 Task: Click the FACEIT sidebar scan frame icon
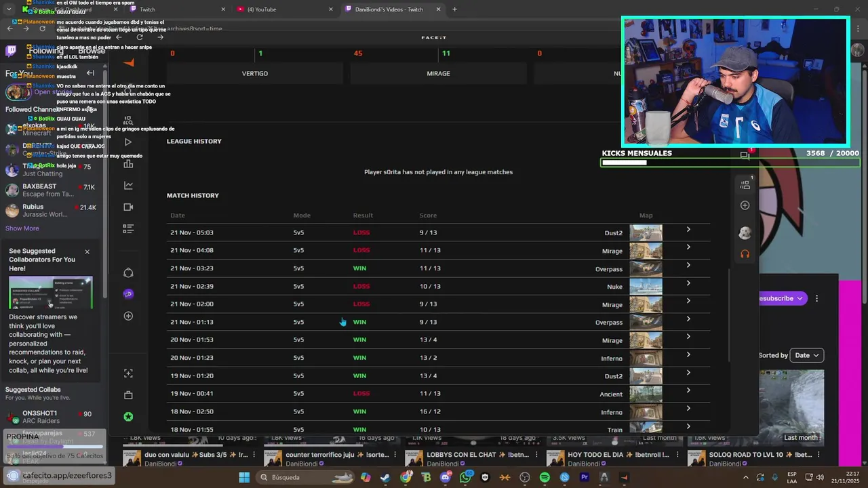[128, 373]
